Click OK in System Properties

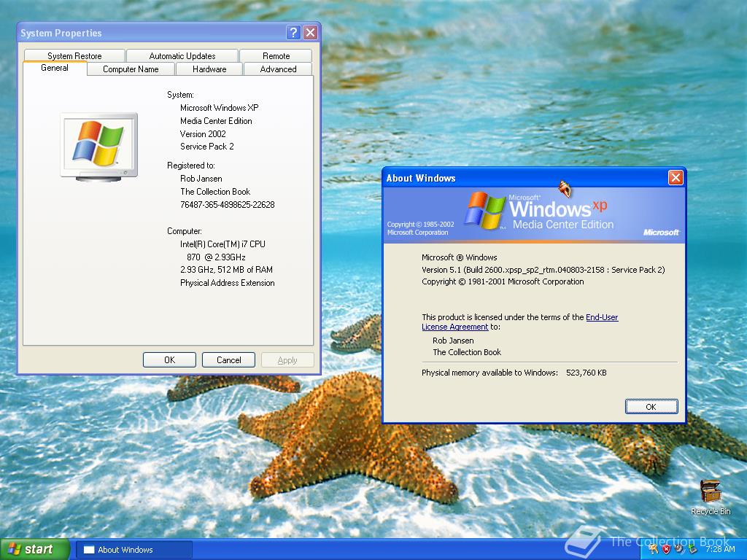tap(169, 360)
